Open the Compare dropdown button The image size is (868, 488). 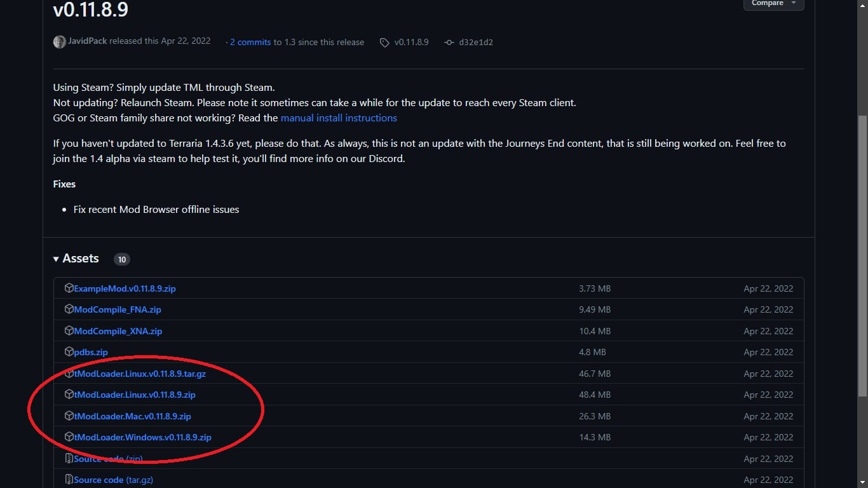[773, 3]
